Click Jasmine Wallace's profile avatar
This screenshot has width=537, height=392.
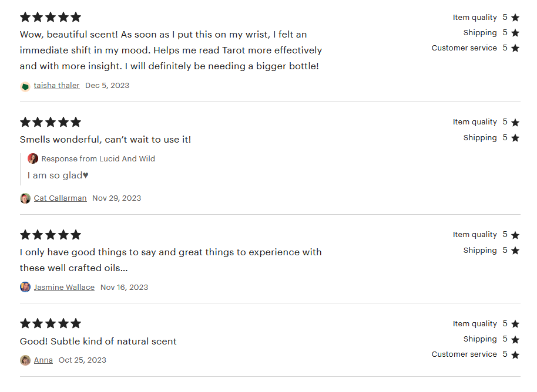25,288
